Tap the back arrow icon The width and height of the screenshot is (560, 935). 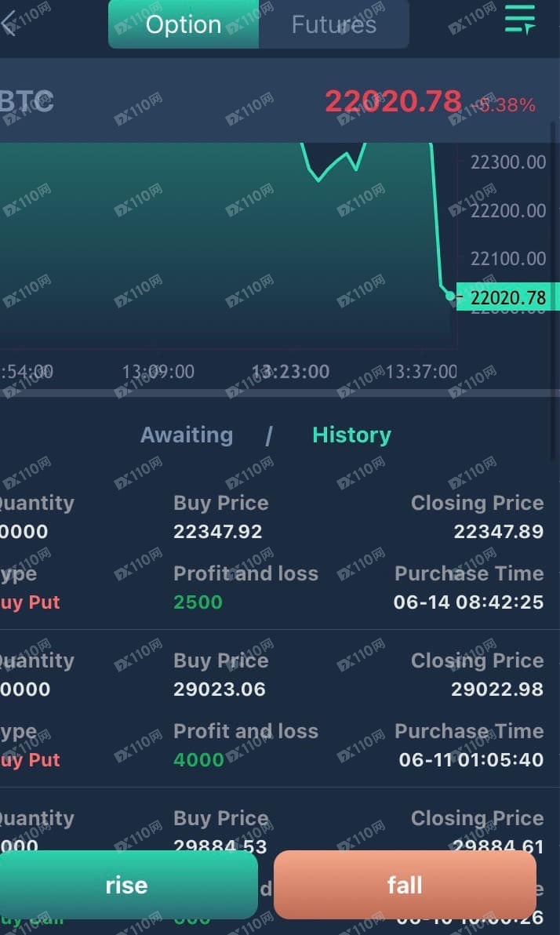coord(9,24)
